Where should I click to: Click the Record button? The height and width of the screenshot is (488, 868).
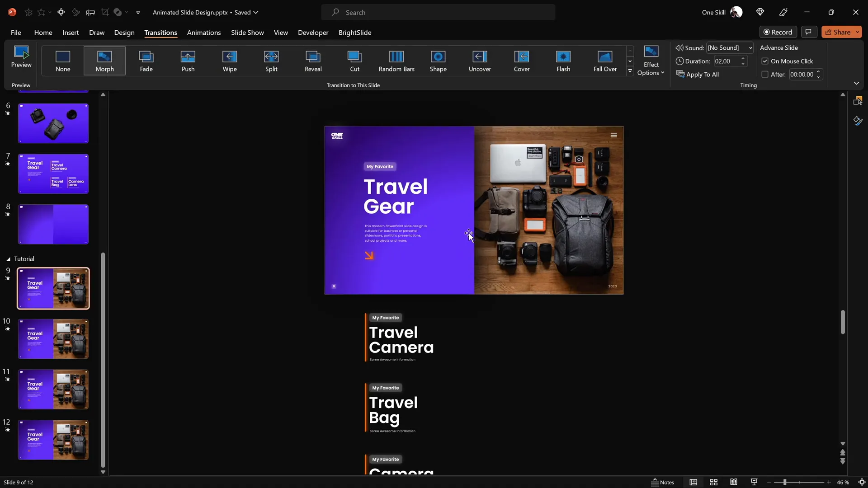[778, 32]
